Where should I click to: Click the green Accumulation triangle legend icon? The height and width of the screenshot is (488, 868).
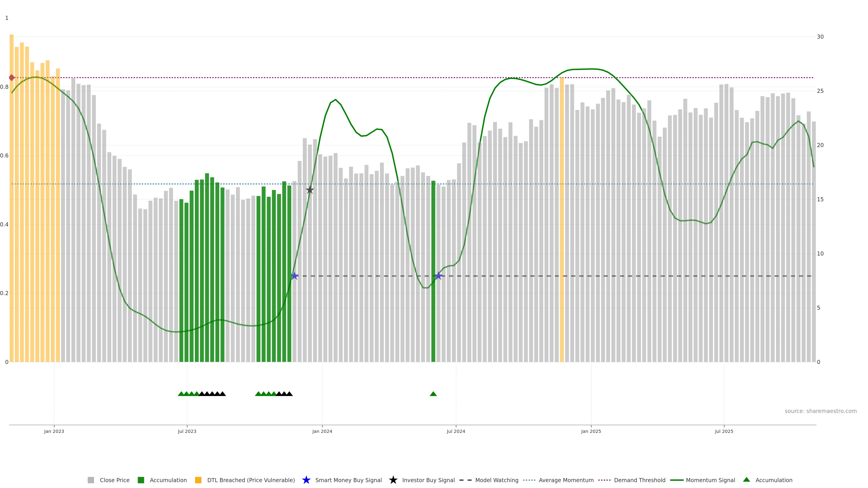click(746, 480)
